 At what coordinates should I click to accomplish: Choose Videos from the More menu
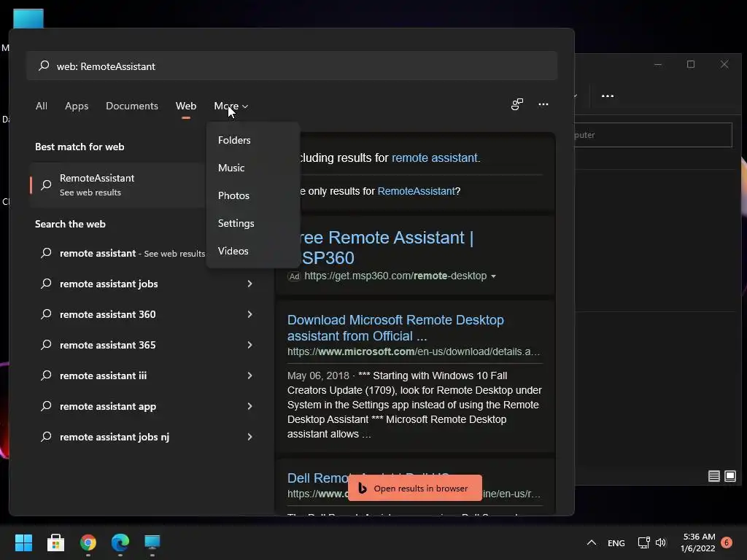[253, 251]
